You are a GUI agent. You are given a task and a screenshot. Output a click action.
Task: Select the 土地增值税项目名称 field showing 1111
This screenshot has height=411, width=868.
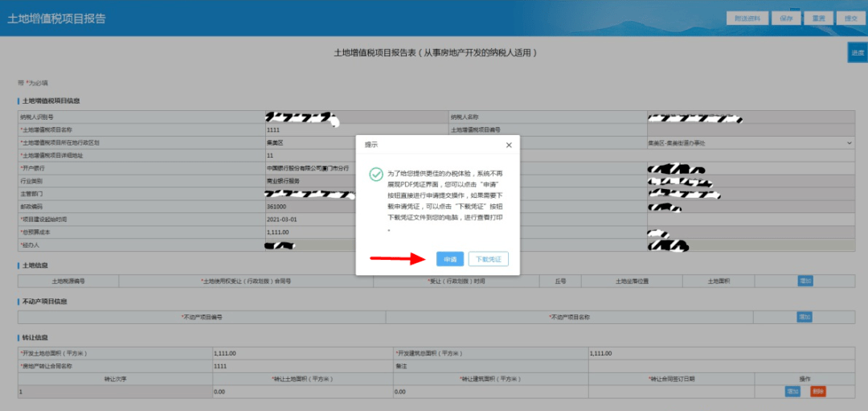pos(356,130)
